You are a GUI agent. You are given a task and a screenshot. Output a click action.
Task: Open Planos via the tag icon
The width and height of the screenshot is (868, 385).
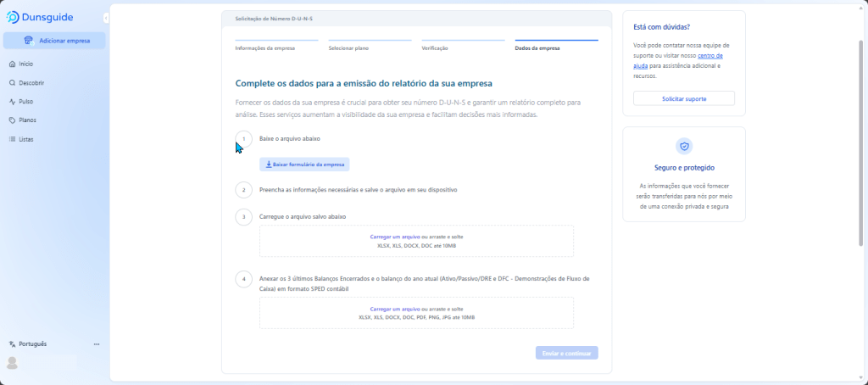pos(12,120)
